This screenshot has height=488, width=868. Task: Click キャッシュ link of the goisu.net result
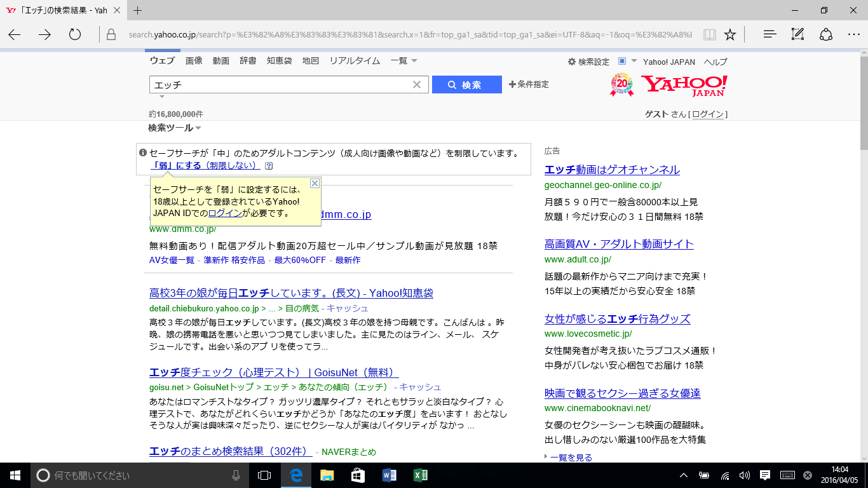pyautogui.click(x=420, y=387)
